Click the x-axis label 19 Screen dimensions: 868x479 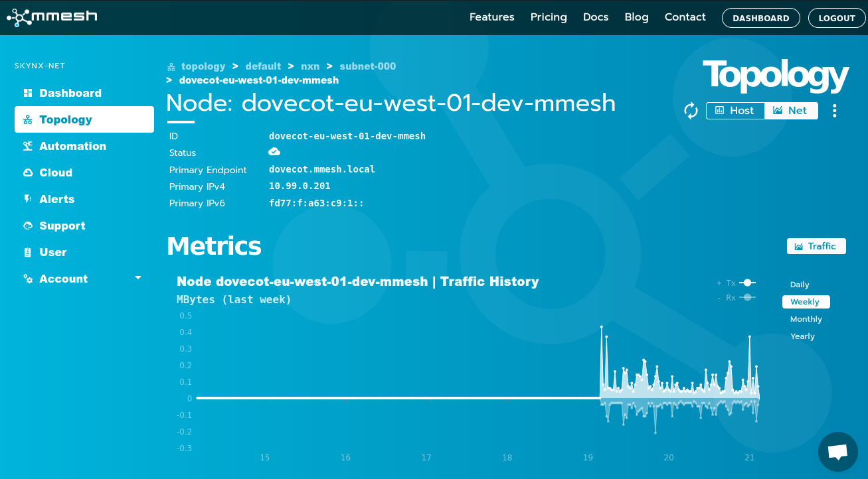[x=588, y=458]
